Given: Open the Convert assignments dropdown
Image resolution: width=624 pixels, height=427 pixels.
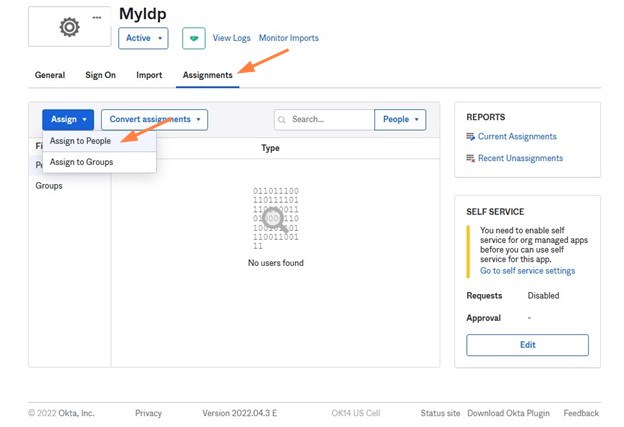Looking at the screenshot, I should (x=154, y=120).
